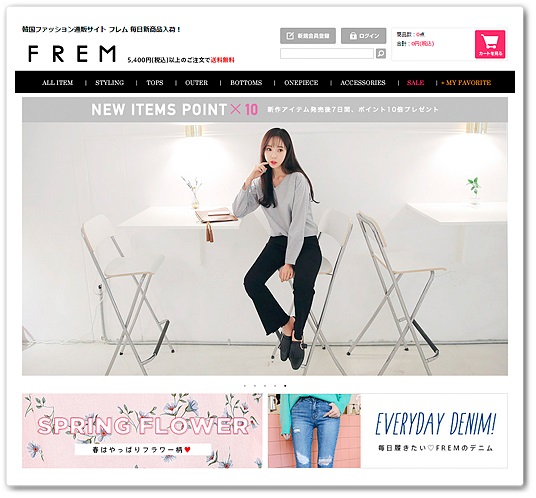Focus the search text field

pyautogui.click(x=327, y=53)
